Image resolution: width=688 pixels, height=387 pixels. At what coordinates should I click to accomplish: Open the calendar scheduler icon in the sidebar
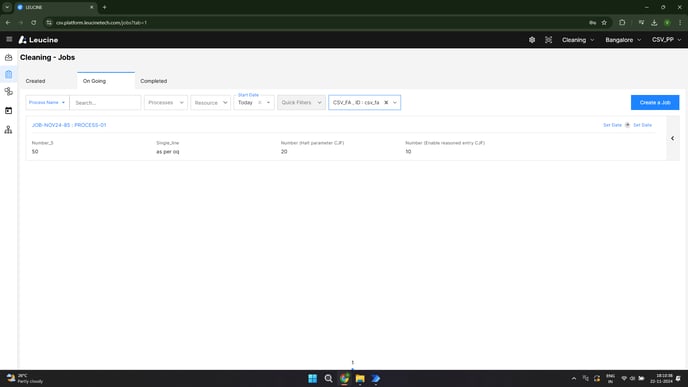[x=8, y=111]
